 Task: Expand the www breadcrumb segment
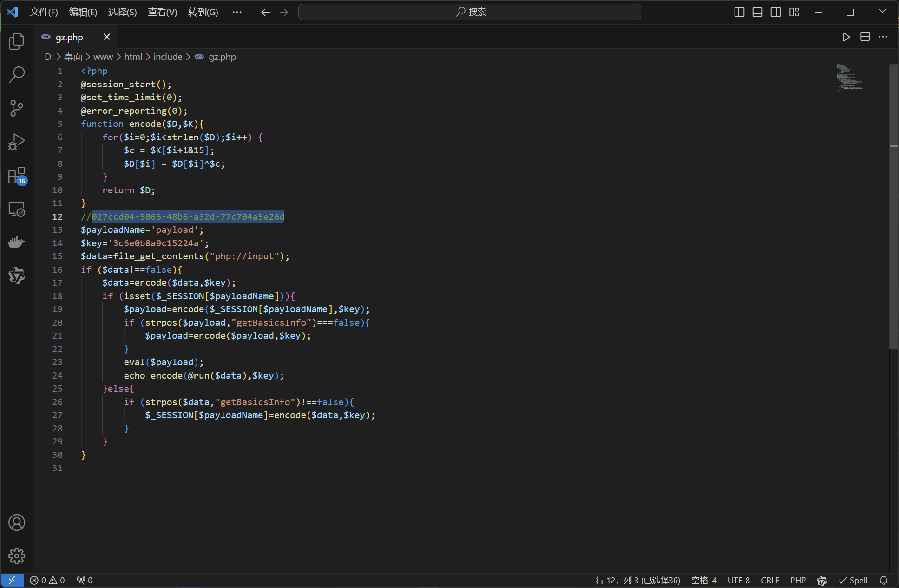[103, 57]
